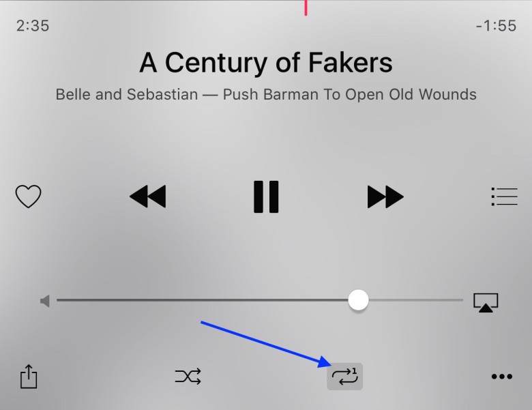Toggle the repeat-one button

tap(344, 377)
